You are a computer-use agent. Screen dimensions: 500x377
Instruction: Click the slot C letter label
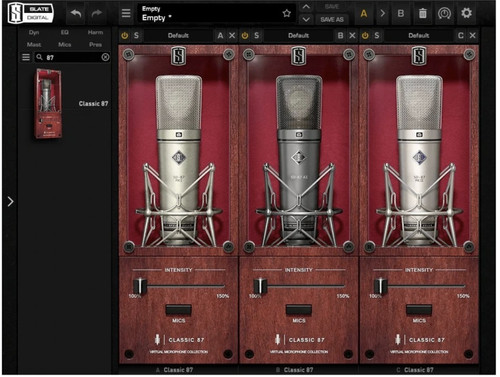pyautogui.click(x=461, y=35)
